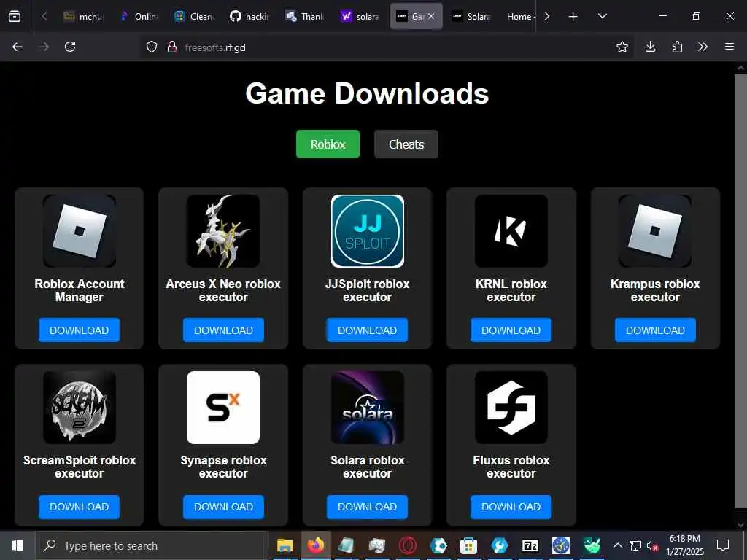Open the network status tray icon
The image size is (747, 560).
click(635, 545)
